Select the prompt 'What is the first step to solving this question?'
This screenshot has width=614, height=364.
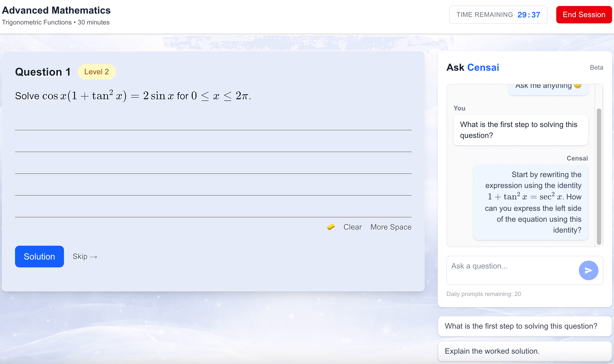(524, 326)
